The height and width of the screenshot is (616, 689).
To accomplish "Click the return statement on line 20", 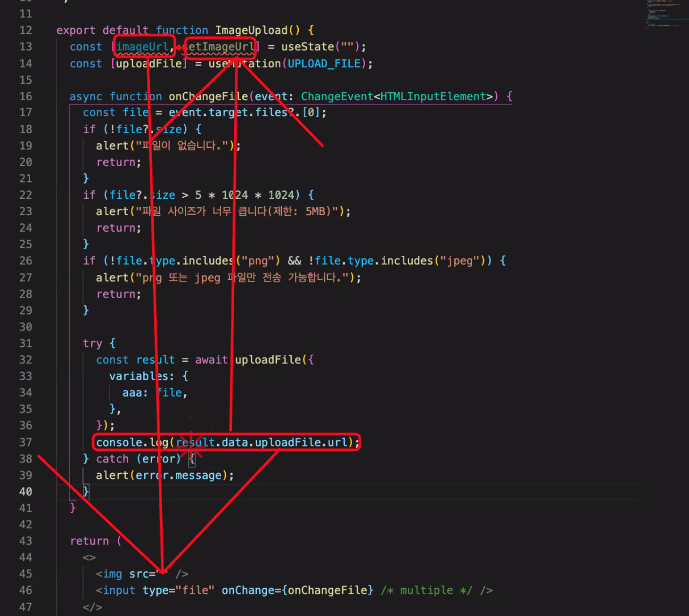I will point(119,162).
